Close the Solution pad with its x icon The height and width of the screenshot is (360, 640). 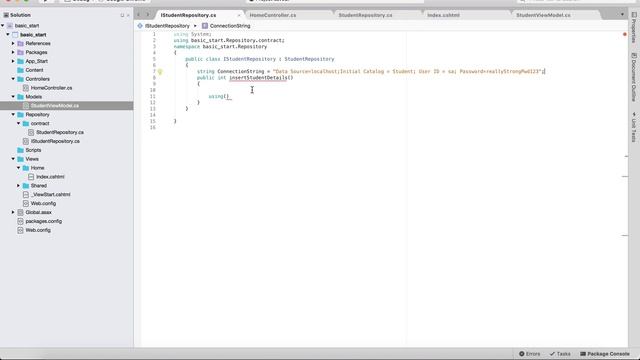[x=128, y=15]
